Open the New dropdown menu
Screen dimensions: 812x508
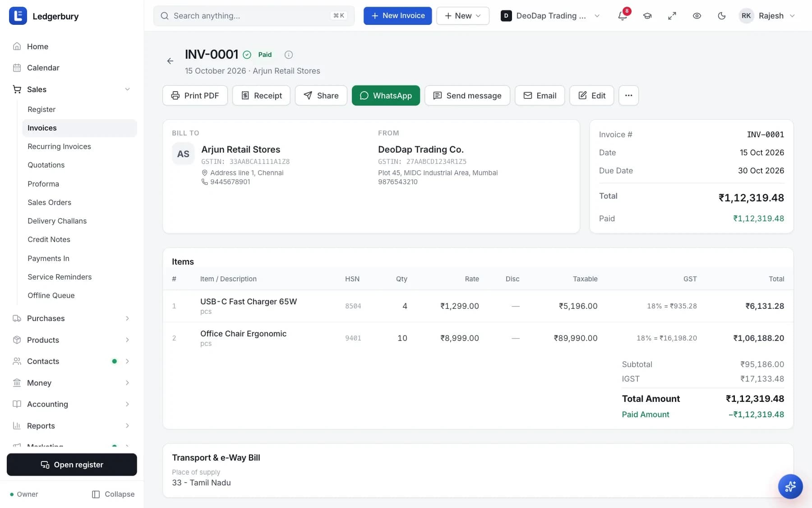pyautogui.click(x=462, y=16)
